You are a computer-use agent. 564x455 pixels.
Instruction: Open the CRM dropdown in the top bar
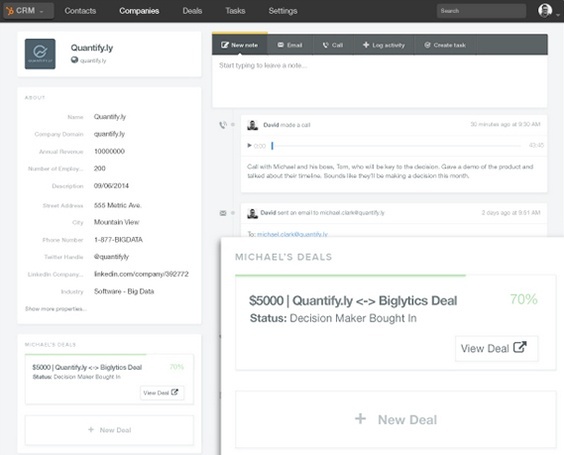[28, 11]
